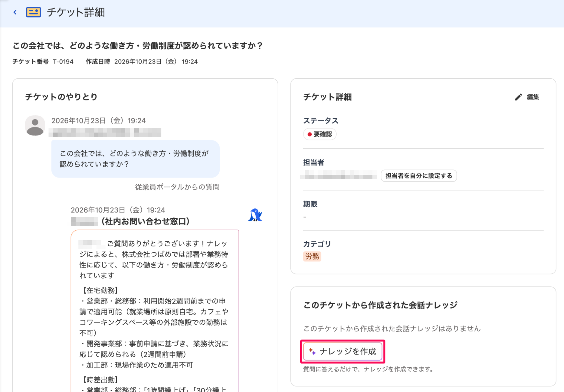Click the 要確認 status badge
Viewport: 564px width, 392px height.
[320, 134]
